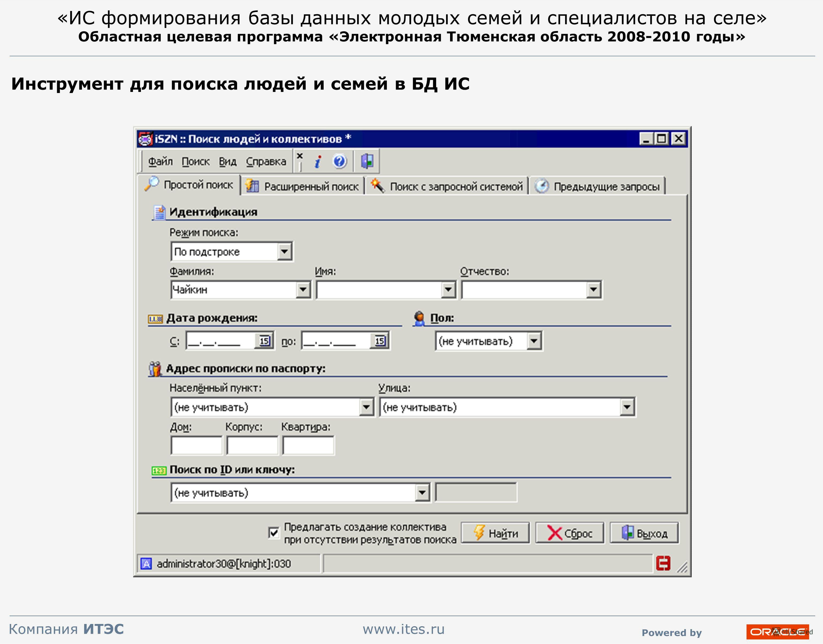Click the Идентификация section document icon
823x644 pixels.
coord(159,212)
